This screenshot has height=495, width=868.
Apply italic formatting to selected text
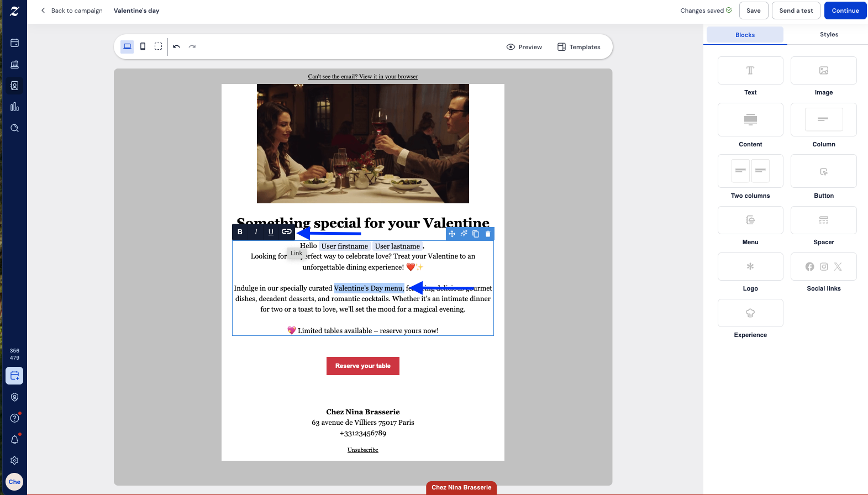(256, 232)
